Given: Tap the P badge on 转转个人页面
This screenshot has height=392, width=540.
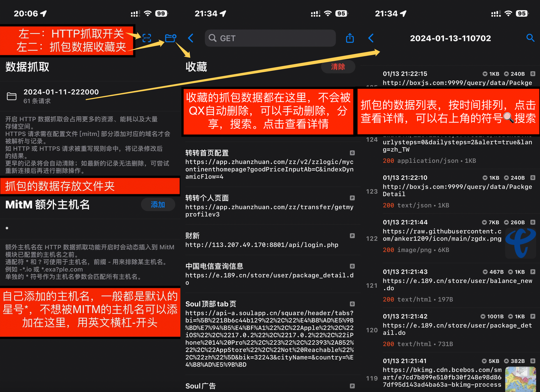Looking at the screenshot, I should coord(352,198).
